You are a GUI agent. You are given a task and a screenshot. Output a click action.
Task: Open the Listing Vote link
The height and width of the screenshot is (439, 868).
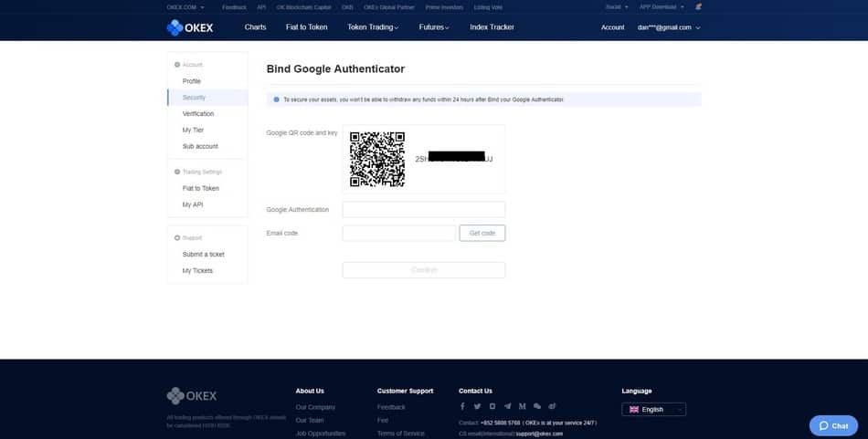point(488,7)
